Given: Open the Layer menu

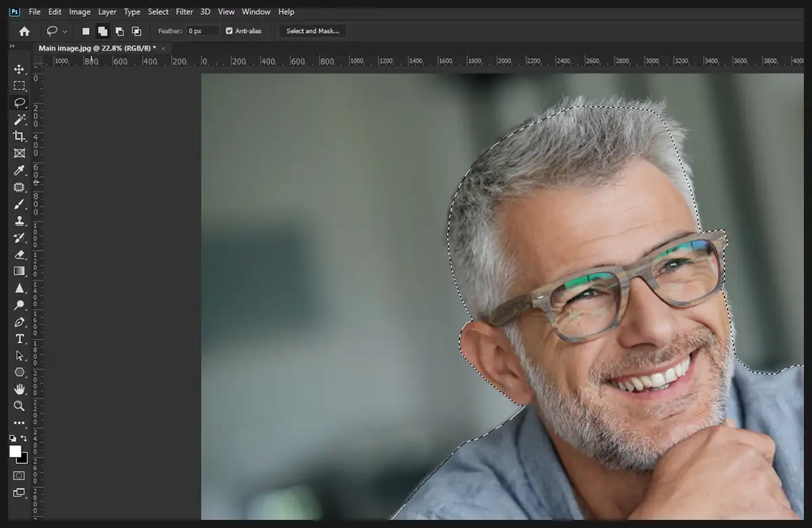Looking at the screenshot, I should pyautogui.click(x=107, y=12).
